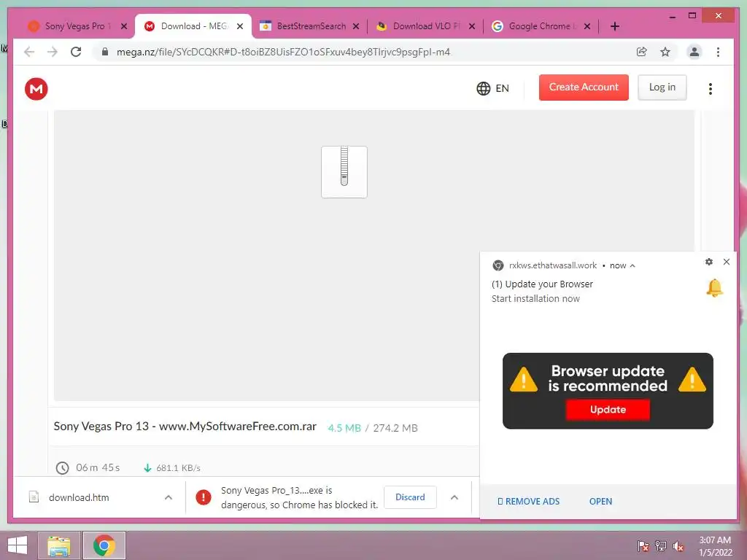The width and height of the screenshot is (747, 560).
Task: Click download speed 681.1 KB/s
Action: tap(178, 468)
